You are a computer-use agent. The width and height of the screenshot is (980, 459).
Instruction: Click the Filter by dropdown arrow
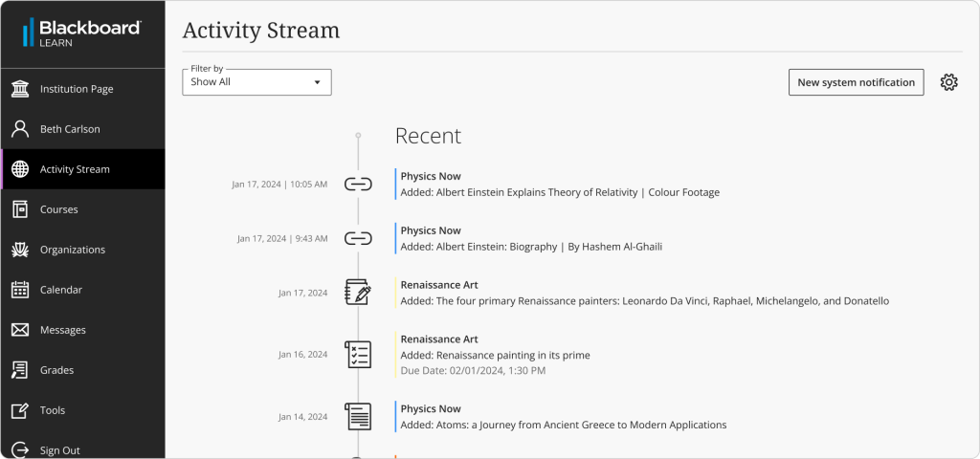tap(318, 82)
